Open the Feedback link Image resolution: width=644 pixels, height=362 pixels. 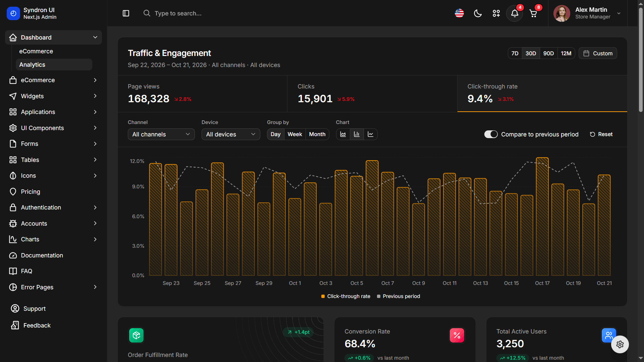point(37,325)
